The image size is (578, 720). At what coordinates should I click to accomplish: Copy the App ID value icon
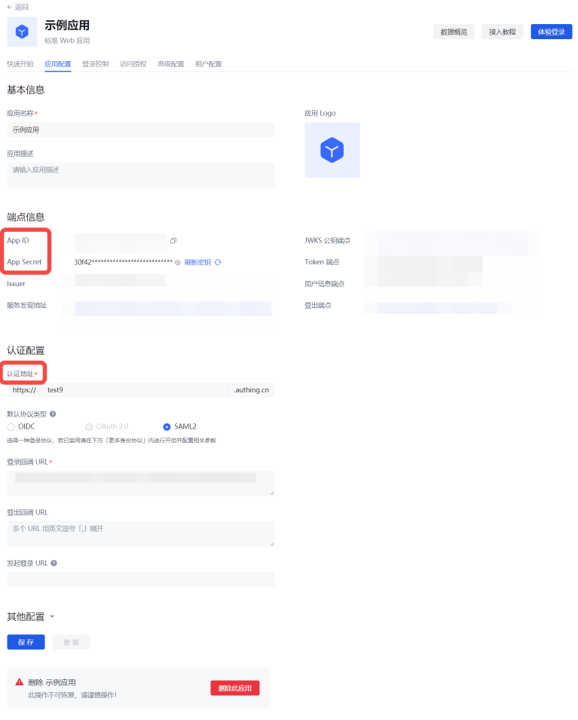[x=173, y=241]
